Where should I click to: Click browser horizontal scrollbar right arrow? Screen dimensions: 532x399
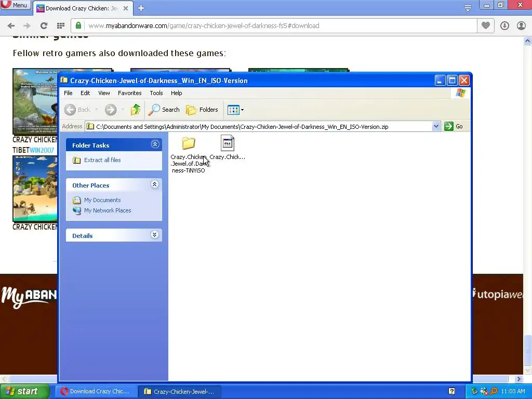(x=519, y=379)
